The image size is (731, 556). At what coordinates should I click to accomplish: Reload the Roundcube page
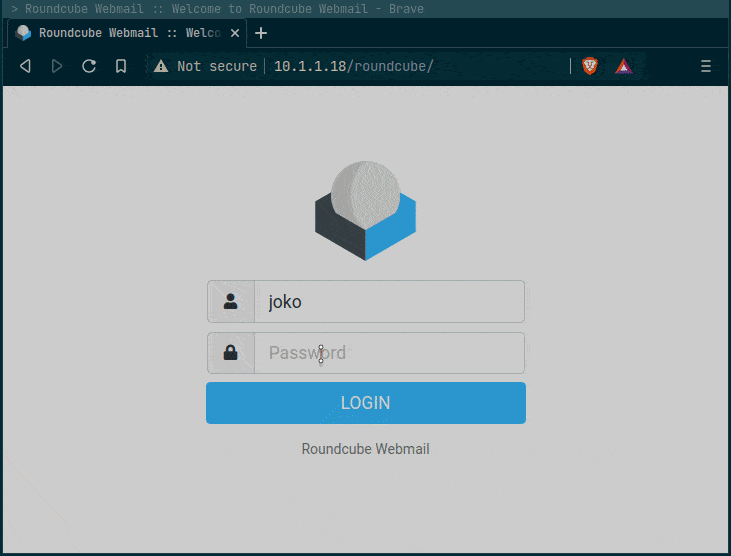89,66
